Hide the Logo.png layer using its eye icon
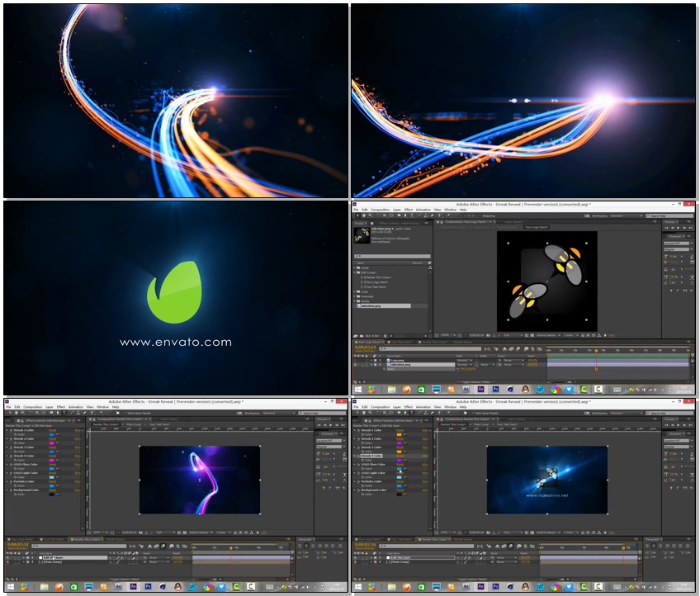The height and width of the screenshot is (596, 700). pos(356,360)
